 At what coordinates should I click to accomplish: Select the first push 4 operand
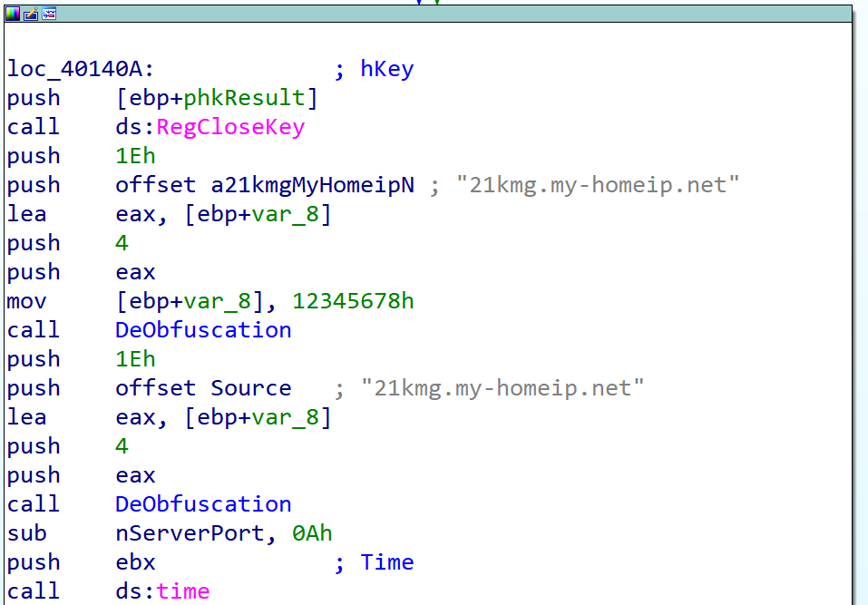(x=122, y=243)
